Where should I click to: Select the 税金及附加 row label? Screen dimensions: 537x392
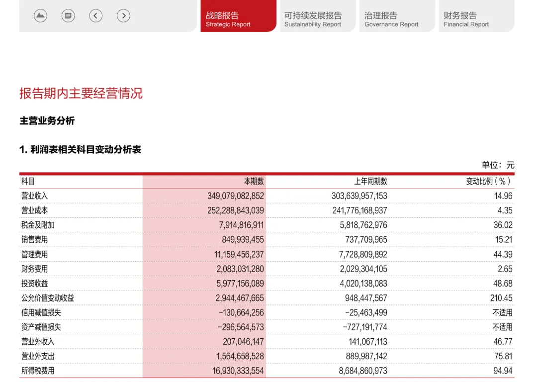tap(38, 225)
